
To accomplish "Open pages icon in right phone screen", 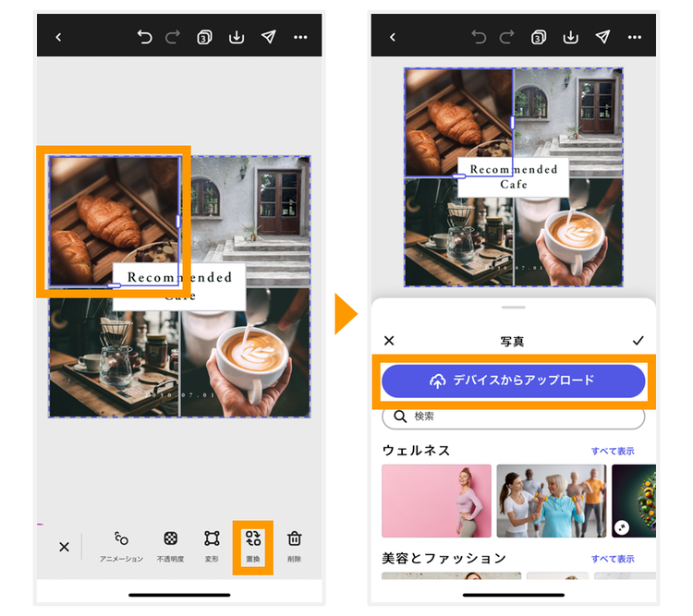I will pyautogui.click(x=539, y=37).
